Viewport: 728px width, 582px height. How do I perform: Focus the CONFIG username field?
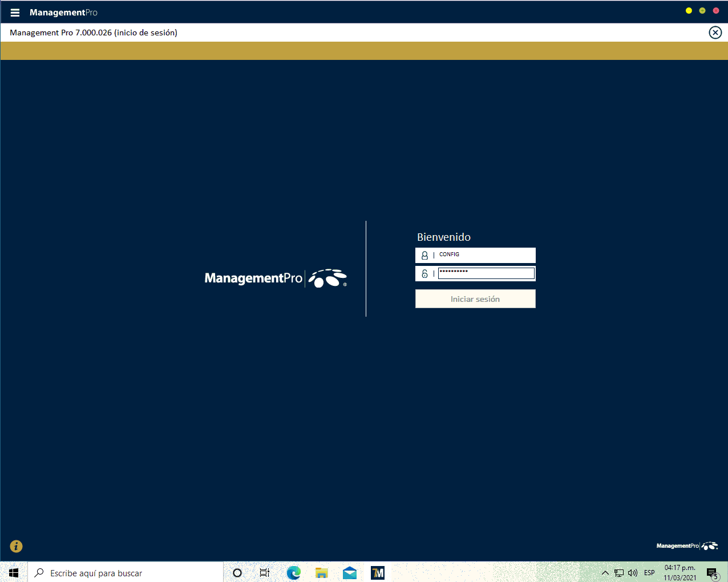(x=485, y=255)
